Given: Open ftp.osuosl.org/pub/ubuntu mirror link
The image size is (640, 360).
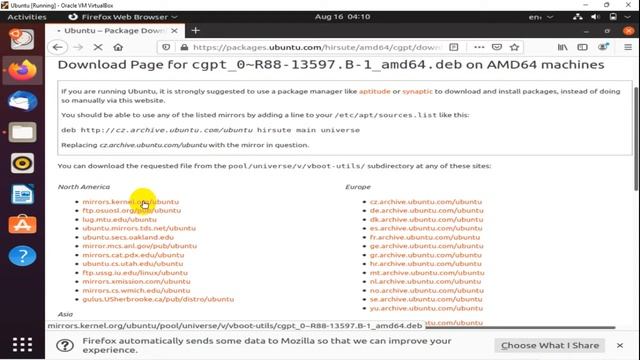Looking at the screenshot, I should (131, 211).
